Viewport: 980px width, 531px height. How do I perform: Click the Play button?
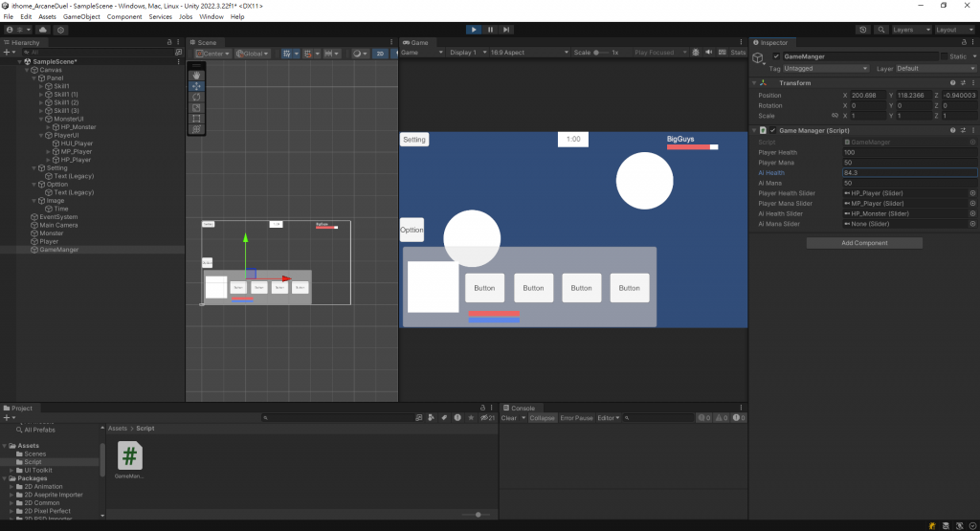pyautogui.click(x=474, y=30)
